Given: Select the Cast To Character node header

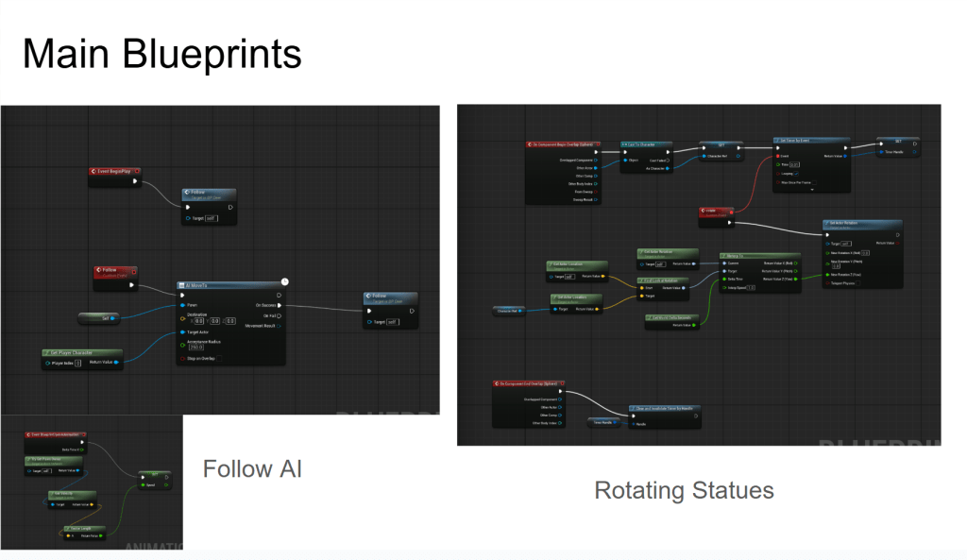Looking at the screenshot, I should 647,145.
